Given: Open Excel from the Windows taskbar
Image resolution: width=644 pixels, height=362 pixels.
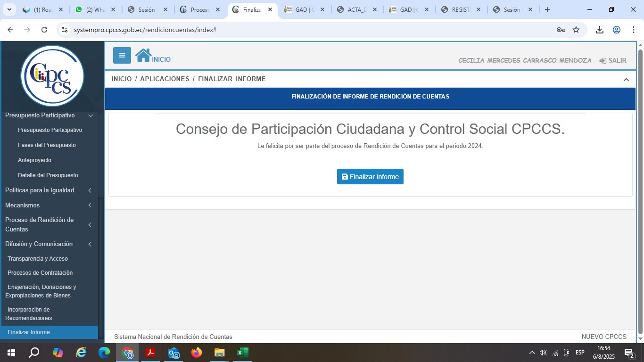Looking at the screenshot, I should [x=242, y=353].
